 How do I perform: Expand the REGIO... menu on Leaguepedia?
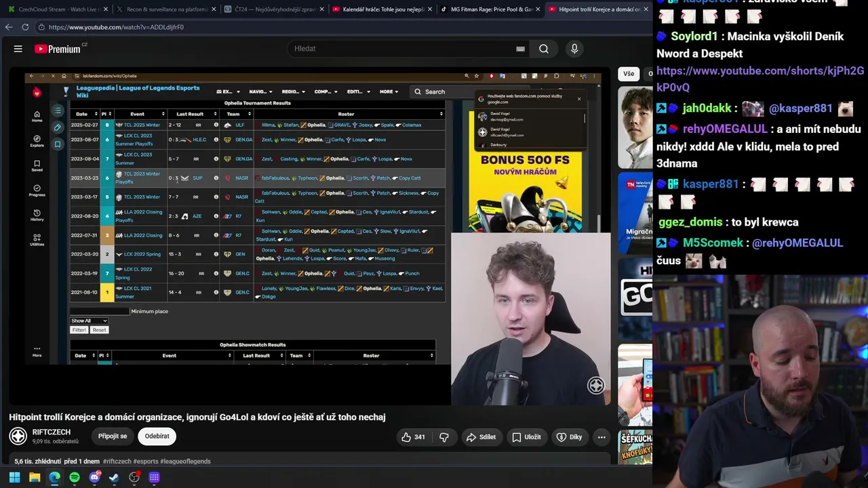click(x=293, y=91)
